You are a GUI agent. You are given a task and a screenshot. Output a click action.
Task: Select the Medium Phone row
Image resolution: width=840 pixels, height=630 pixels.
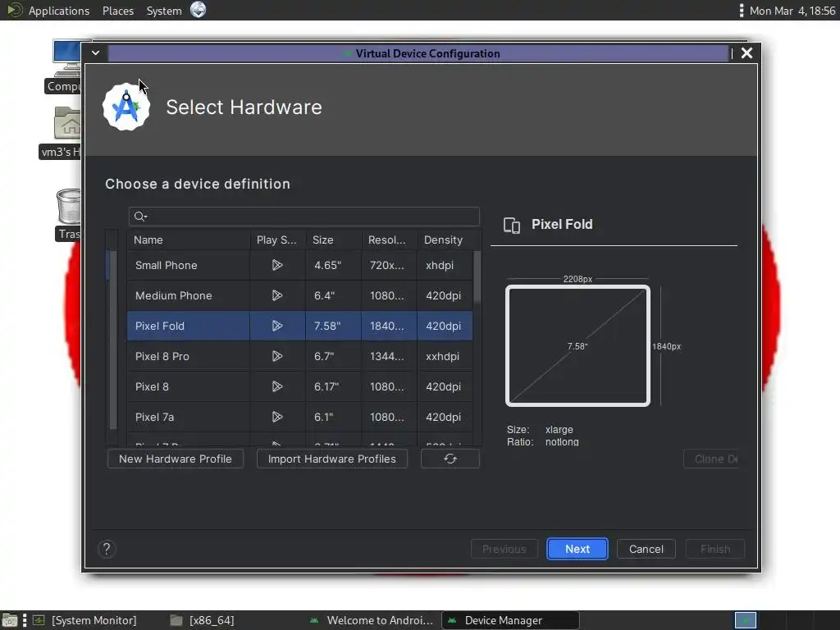coord(300,295)
